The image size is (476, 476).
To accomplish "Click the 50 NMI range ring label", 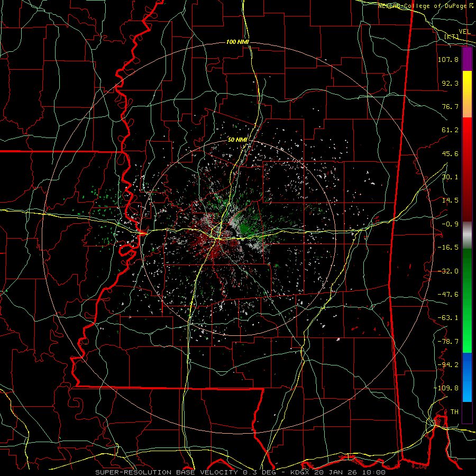I will click(x=237, y=140).
